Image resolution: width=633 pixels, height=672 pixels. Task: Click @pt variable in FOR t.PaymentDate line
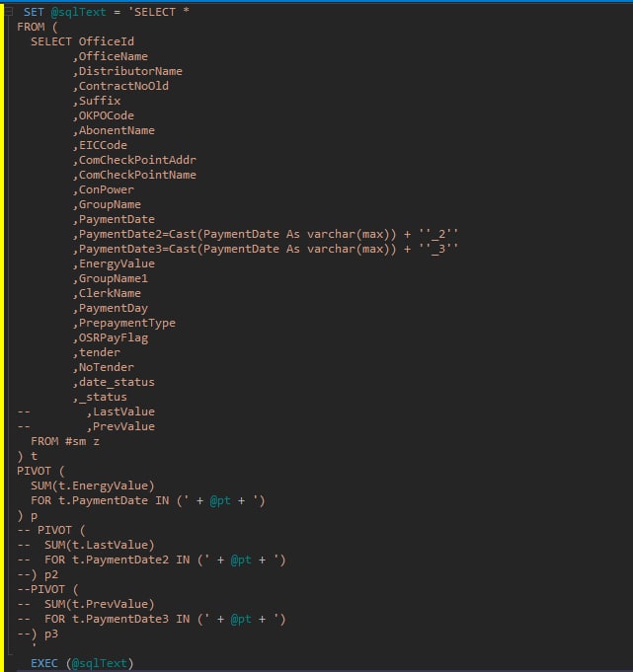pos(220,500)
